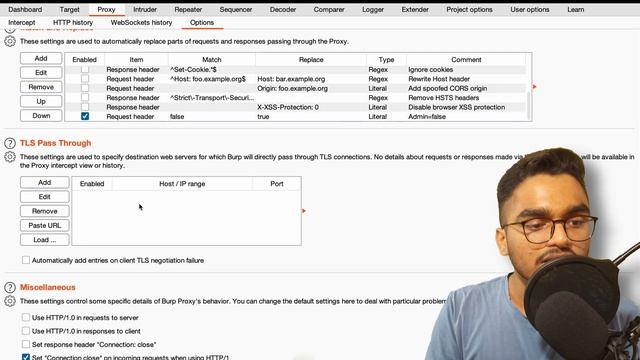Open the HTTP history sub-tab

tap(73, 22)
